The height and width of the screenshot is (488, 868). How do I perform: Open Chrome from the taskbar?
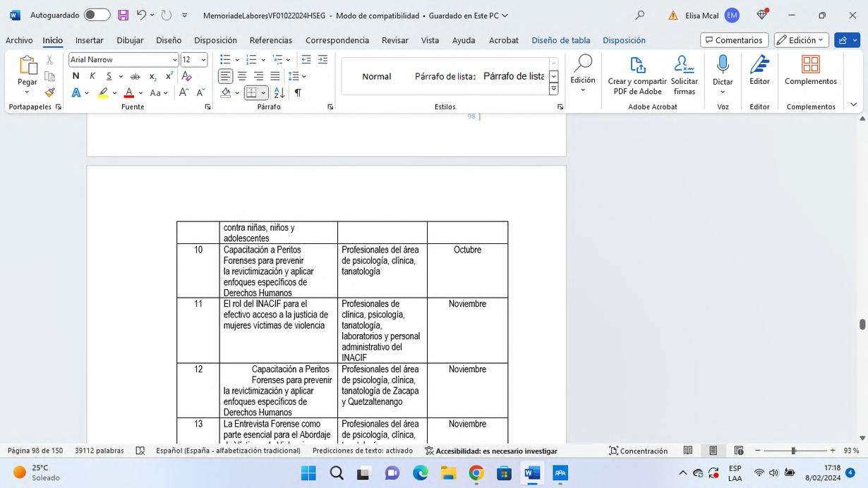pyautogui.click(x=476, y=472)
